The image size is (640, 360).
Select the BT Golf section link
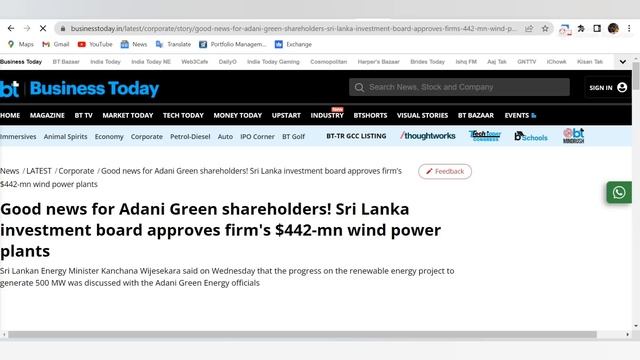(x=293, y=137)
